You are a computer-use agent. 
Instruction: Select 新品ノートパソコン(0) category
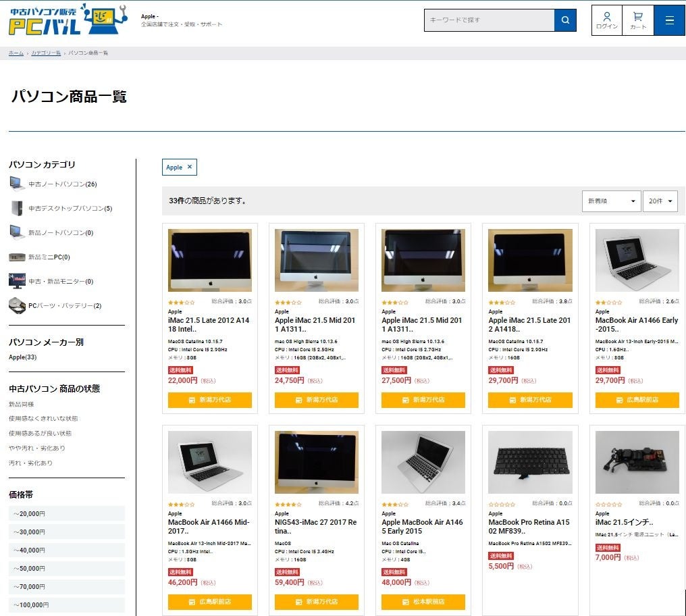pyautogui.click(x=61, y=232)
